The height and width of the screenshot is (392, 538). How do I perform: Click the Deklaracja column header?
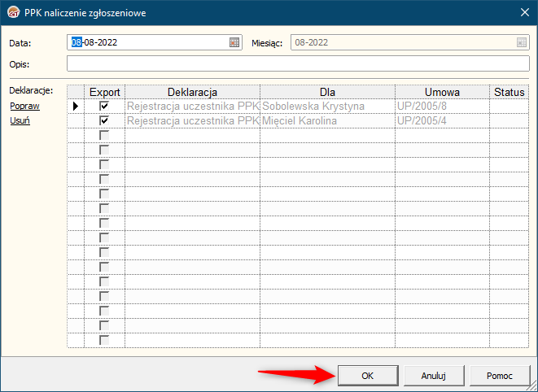click(192, 92)
